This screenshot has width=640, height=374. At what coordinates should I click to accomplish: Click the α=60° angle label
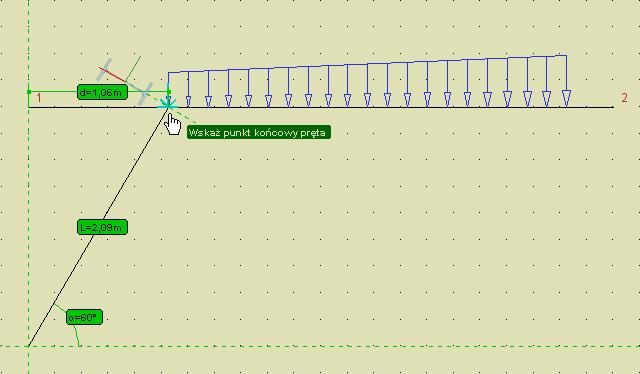[84, 317]
